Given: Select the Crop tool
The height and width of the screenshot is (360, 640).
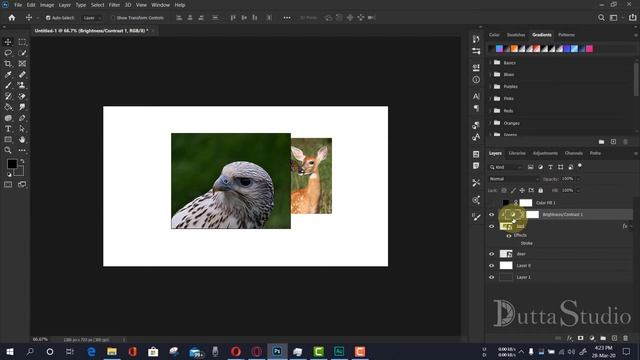Looking at the screenshot, I should tap(8, 64).
